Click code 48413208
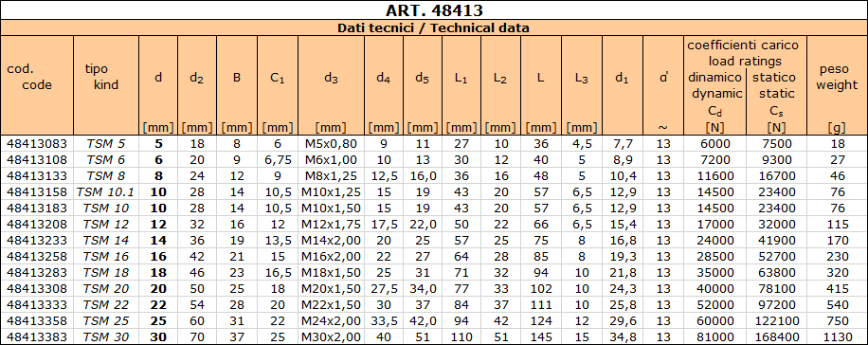Screen dimensions: 868x345 click(37, 225)
